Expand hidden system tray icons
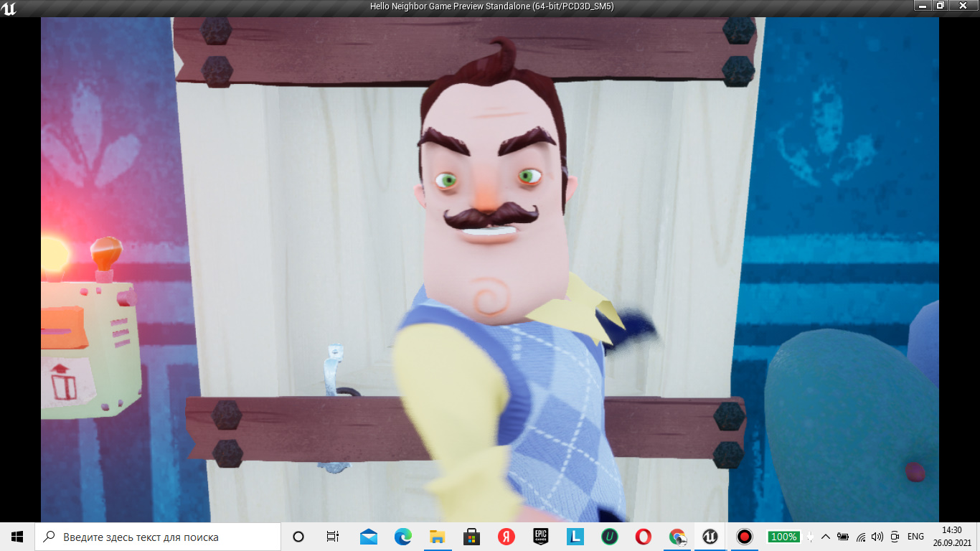Viewport: 980px width, 551px height. pyautogui.click(x=825, y=537)
